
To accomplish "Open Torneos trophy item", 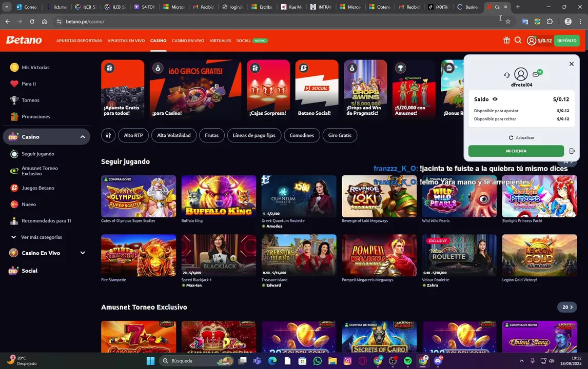I will (25, 100).
